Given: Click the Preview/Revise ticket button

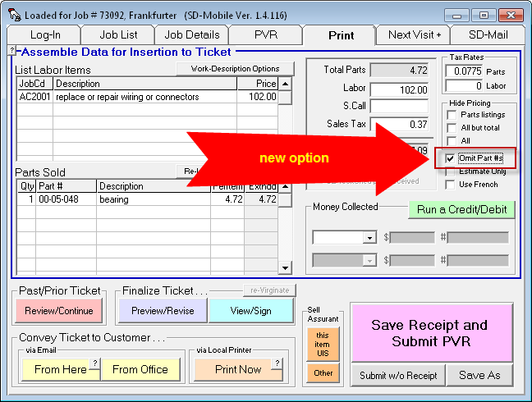Looking at the screenshot, I should [161, 310].
